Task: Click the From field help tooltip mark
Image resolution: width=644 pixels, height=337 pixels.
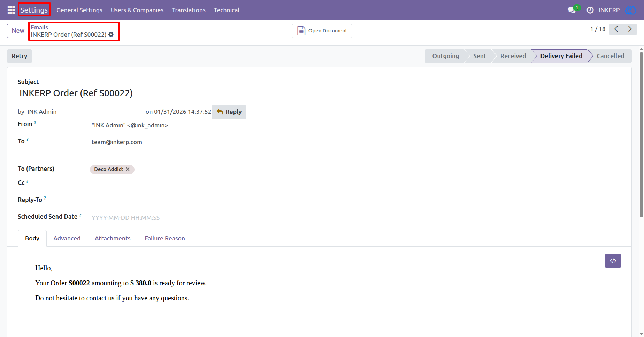Action: (35, 122)
